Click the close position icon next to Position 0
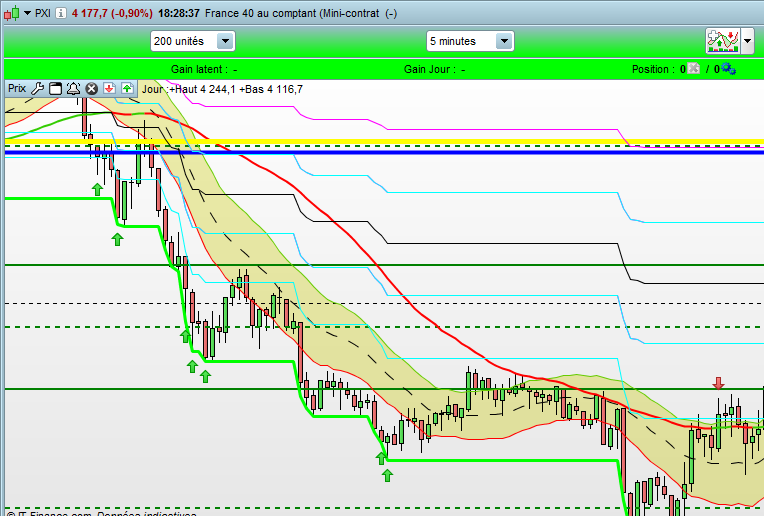This screenshot has height=516, width=764. click(x=694, y=69)
